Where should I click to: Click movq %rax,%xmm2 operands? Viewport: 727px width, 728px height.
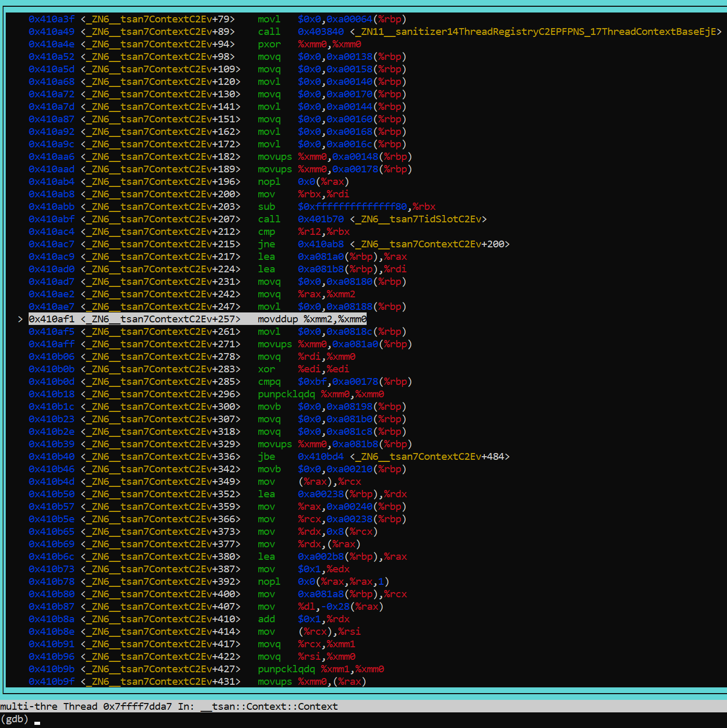(327, 294)
